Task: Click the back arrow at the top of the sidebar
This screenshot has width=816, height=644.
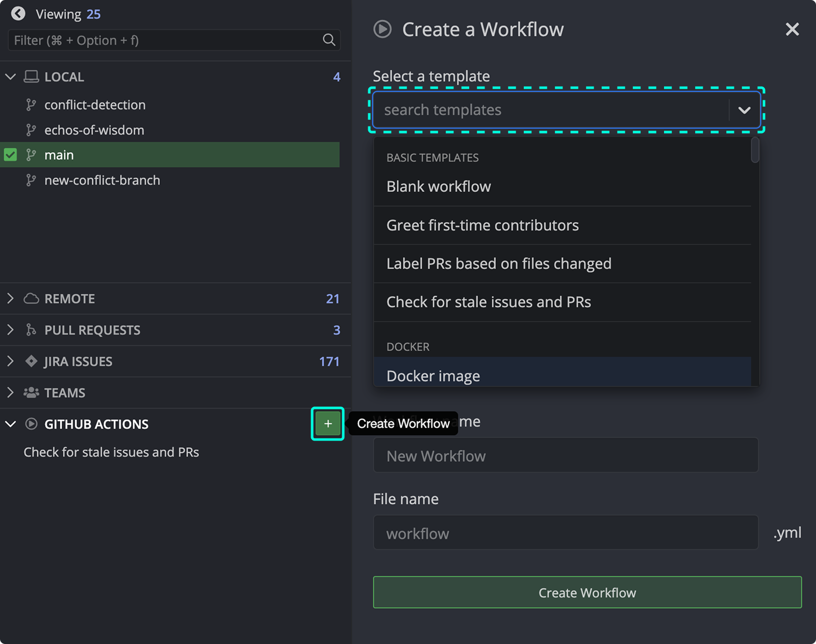Action: 18,13
